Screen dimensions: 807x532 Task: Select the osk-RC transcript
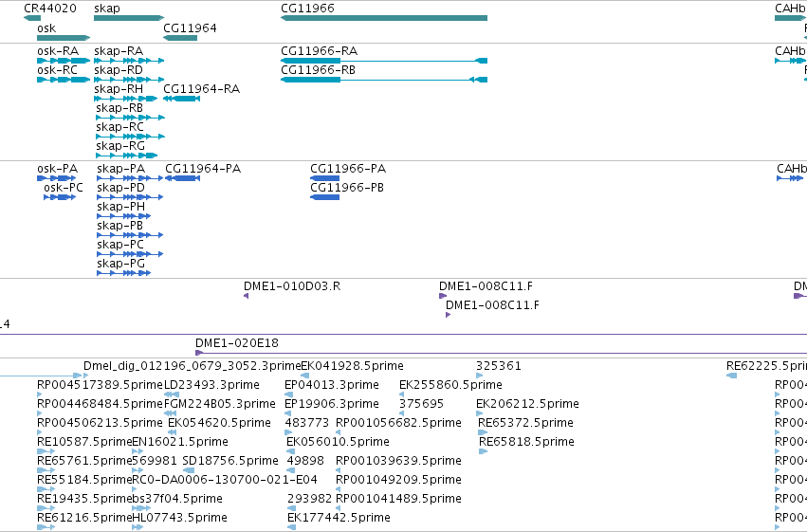64,80
